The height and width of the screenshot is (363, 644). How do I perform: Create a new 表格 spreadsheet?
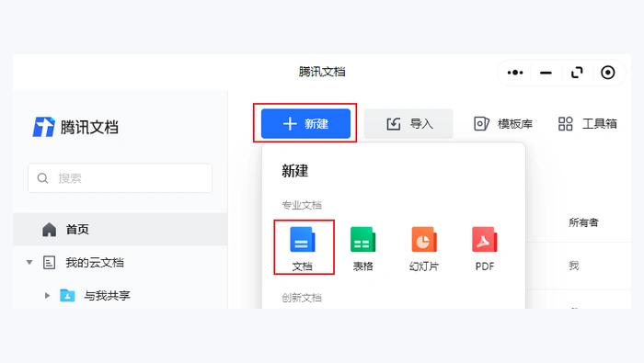(x=362, y=248)
